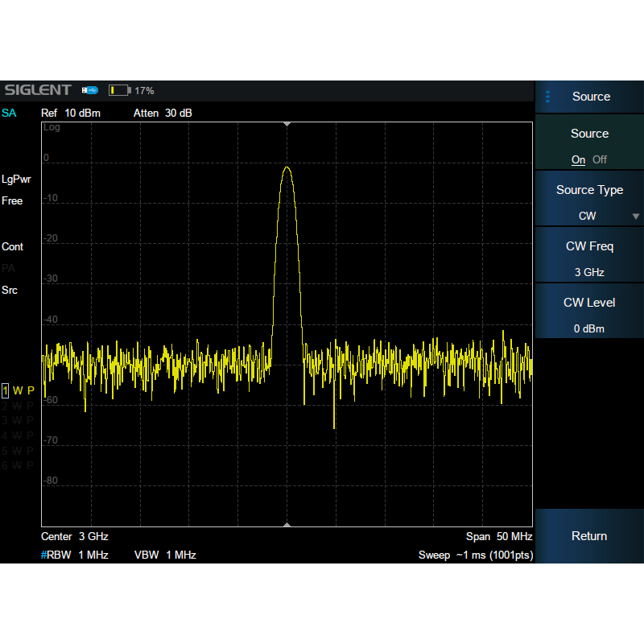Click the Ref 10 dBm reference level
This screenshot has width=644, height=644.
(x=71, y=113)
